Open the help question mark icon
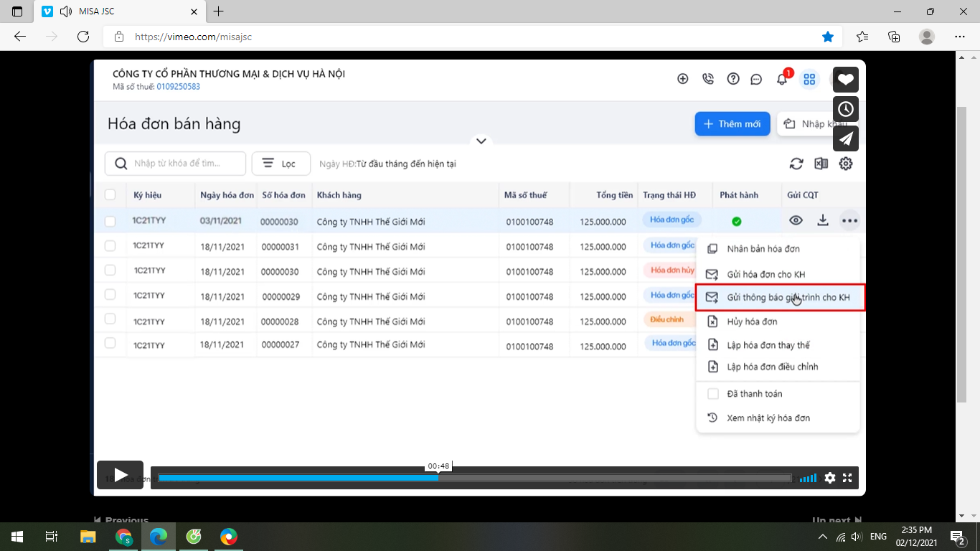Image resolution: width=980 pixels, height=551 pixels. point(733,79)
